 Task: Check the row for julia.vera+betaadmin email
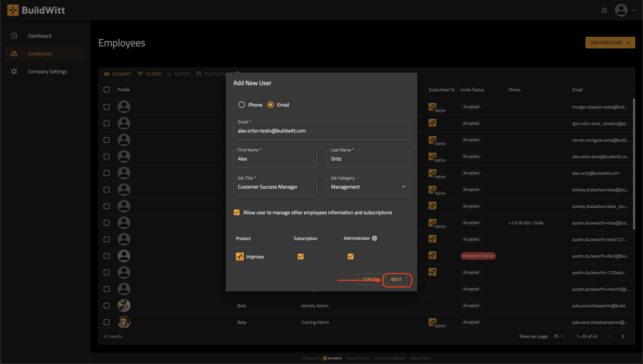tap(106, 306)
